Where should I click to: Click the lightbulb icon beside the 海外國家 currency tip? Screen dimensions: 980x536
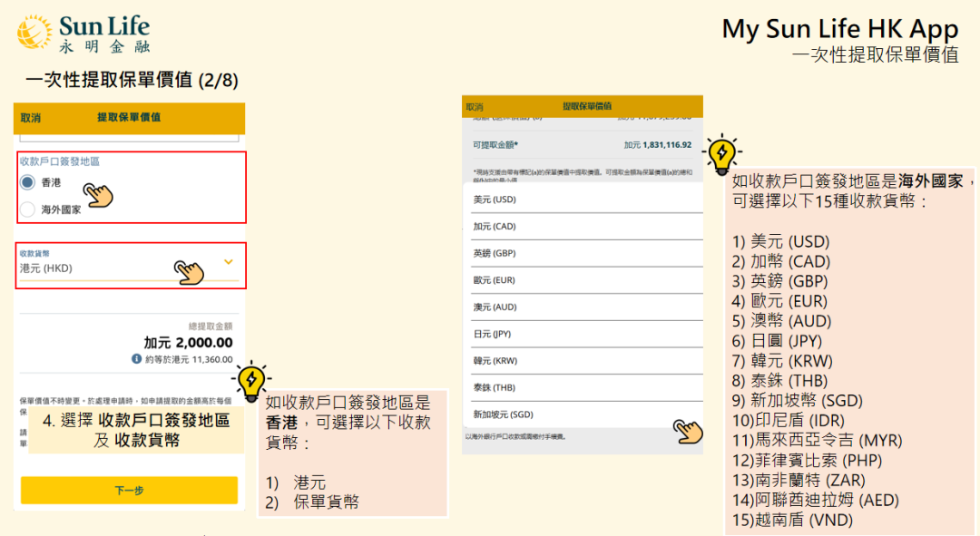click(x=722, y=153)
